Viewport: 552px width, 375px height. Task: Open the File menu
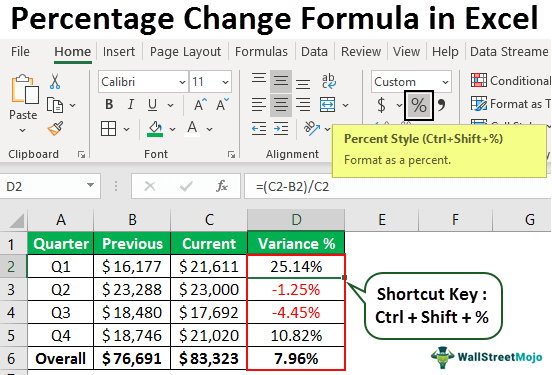[20, 52]
